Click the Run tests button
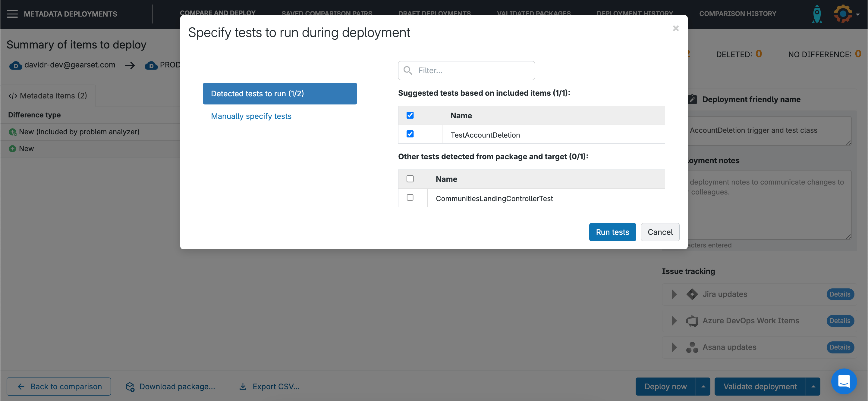This screenshot has width=868, height=401. coord(612,232)
